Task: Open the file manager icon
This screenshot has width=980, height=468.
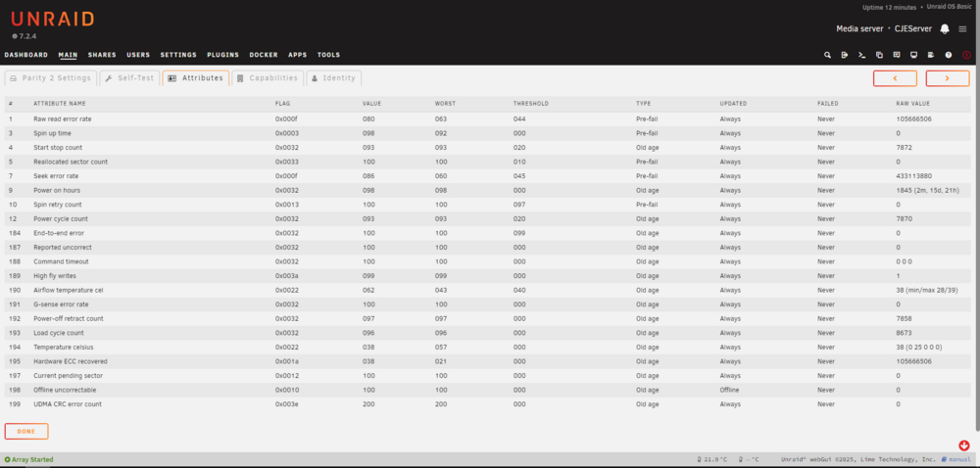Action: tap(879, 55)
